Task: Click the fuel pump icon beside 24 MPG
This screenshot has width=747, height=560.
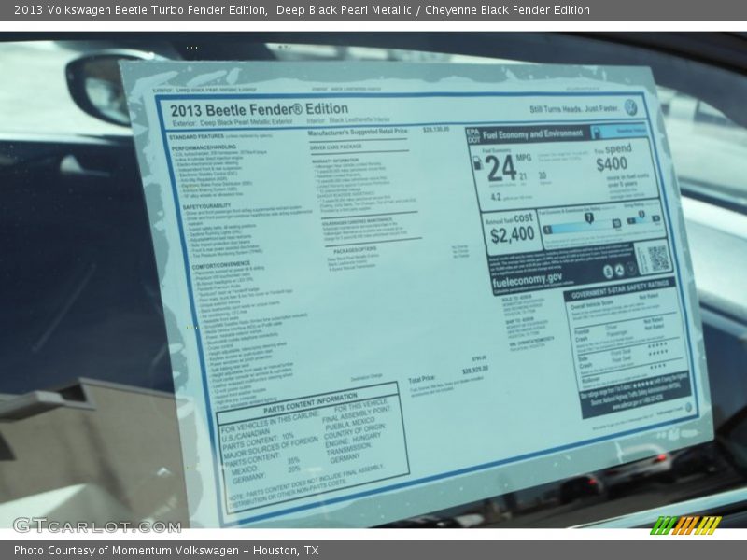Action: [x=476, y=162]
